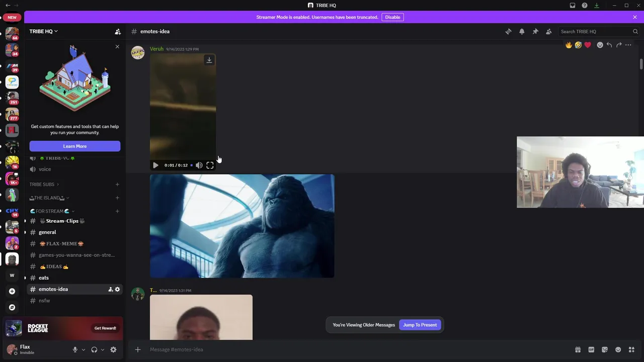Open the games-you-wanna-see-on-stream channel
644x362 pixels.
click(74, 255)
